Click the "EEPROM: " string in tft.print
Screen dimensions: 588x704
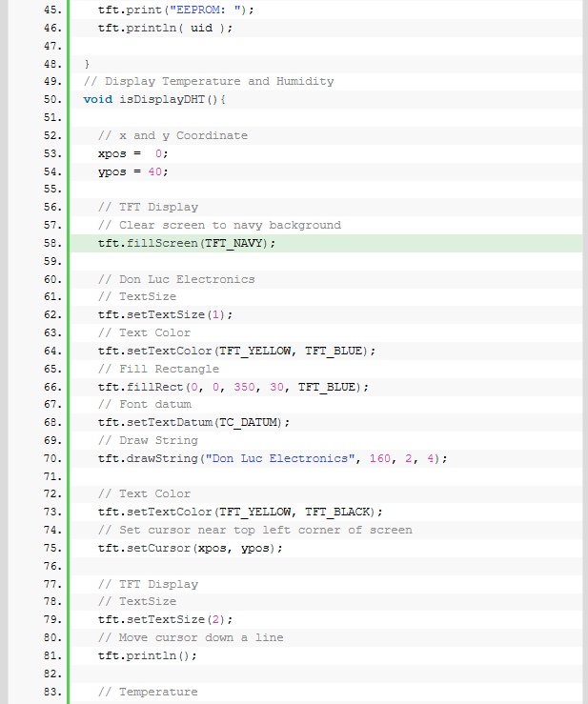208,10
